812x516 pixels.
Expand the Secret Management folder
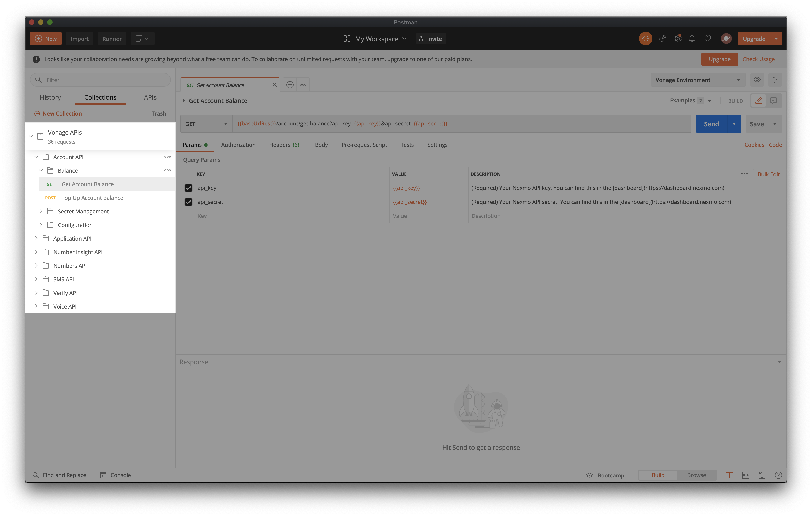[x=41, y=211]
